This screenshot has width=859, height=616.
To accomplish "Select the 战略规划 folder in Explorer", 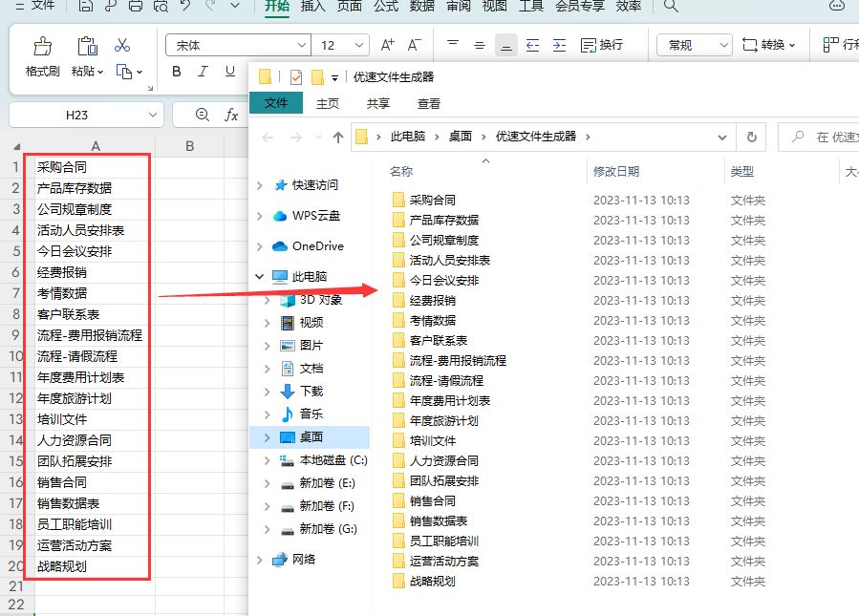I will 432,581.
